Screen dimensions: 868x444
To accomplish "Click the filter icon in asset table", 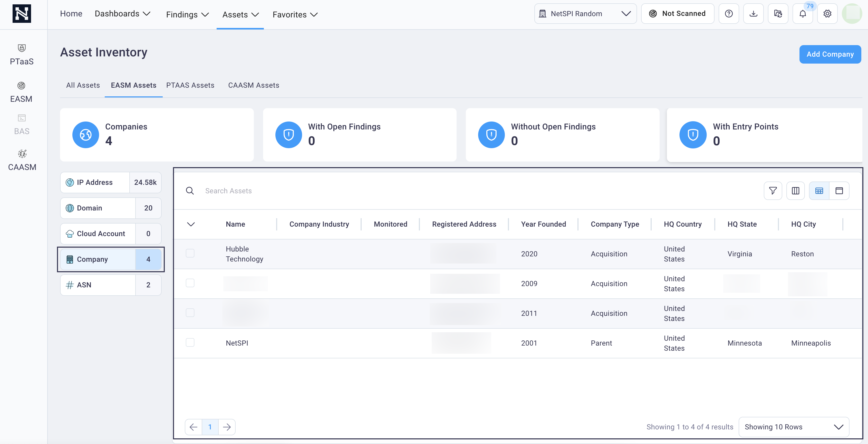I will coord(773,190).
